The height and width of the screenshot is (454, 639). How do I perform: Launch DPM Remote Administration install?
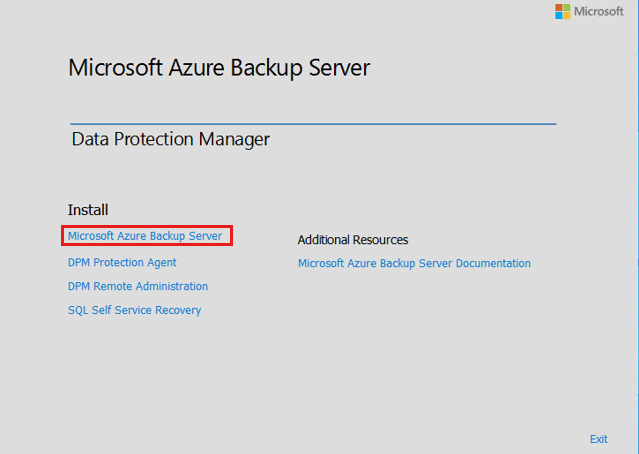(138, 286)
